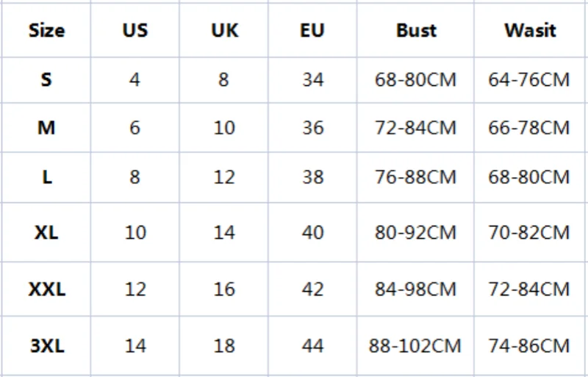Screen dimensions: 588x377
Task: Click the EU column header
Action: (x=312, y=31)
